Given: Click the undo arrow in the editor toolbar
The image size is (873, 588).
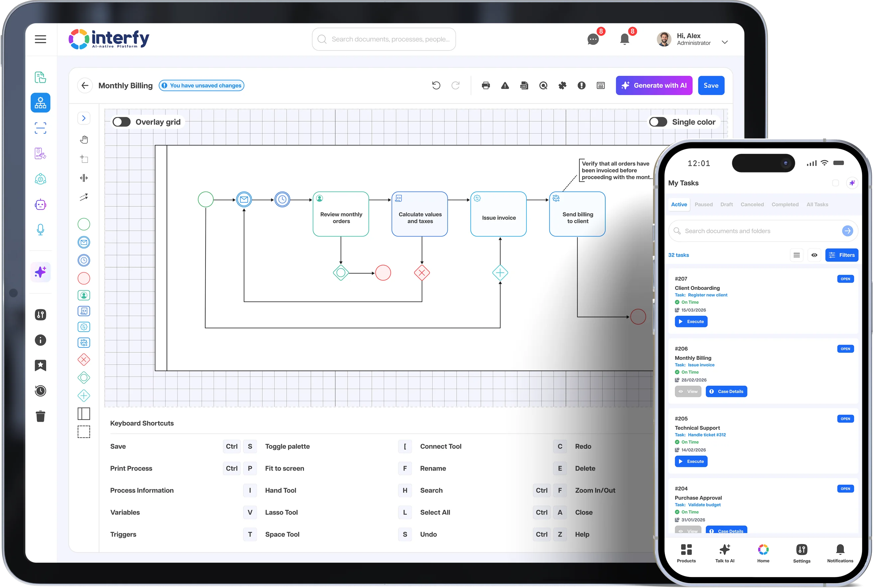Looking at the screenshot, I should pos(436,85).
